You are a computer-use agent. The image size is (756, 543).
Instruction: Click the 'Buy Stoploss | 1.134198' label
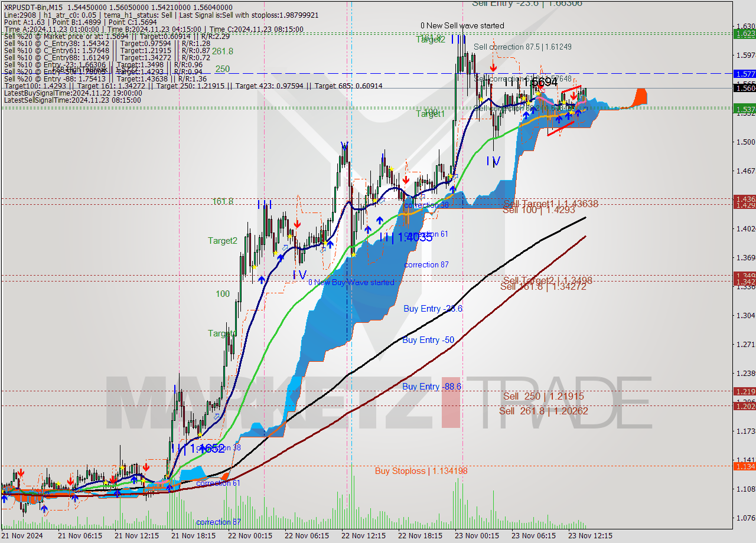421,471
